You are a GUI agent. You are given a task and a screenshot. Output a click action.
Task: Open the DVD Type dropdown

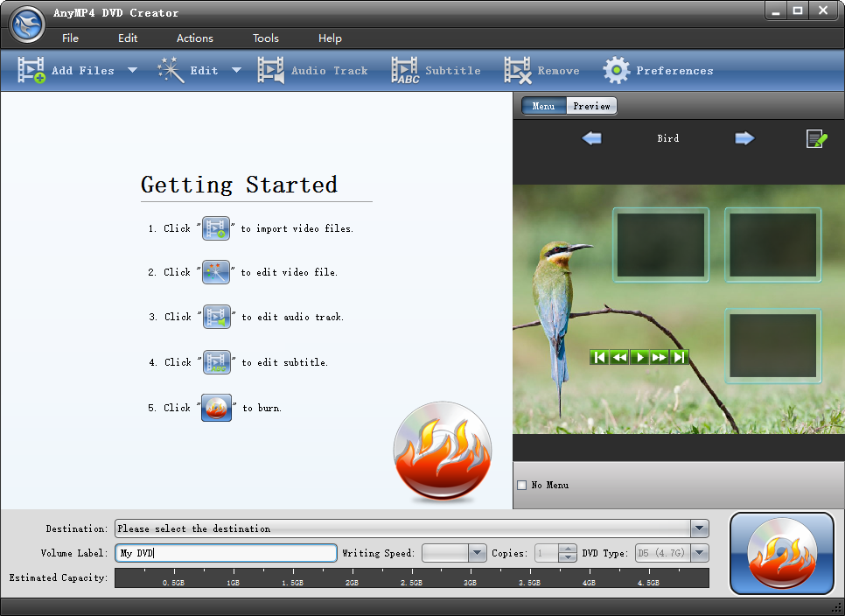click(698, 553)
